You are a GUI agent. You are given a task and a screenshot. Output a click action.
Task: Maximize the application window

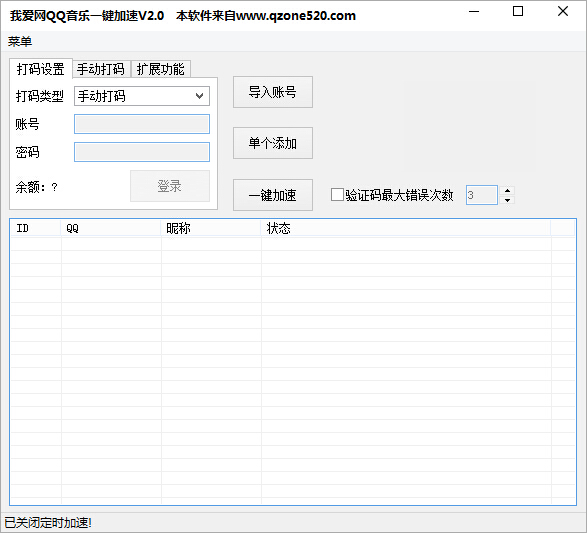pos(518,12)
